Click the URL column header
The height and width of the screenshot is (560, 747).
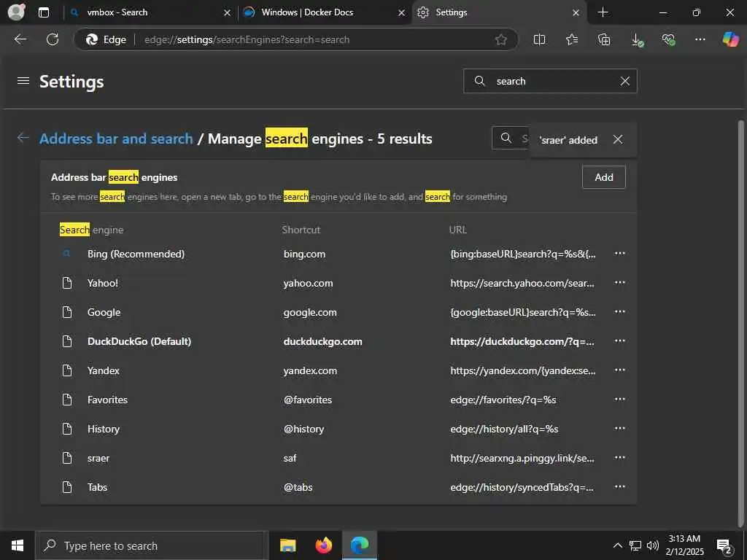pos(457,230)
